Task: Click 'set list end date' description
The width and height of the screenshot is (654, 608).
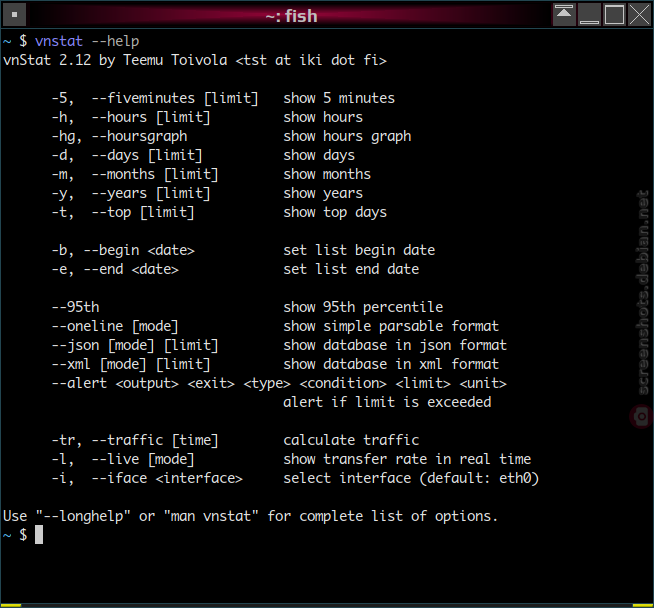Action: (x=351, y=269)
